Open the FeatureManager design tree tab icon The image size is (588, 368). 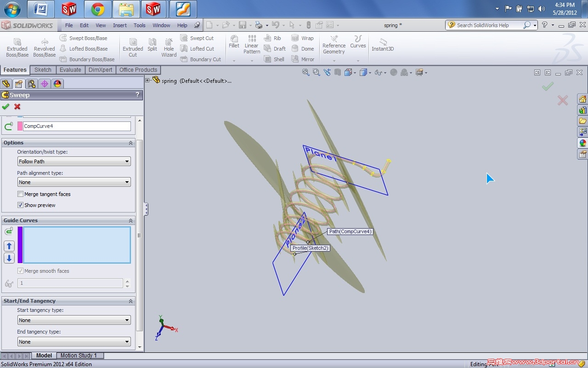click(6, 84)
